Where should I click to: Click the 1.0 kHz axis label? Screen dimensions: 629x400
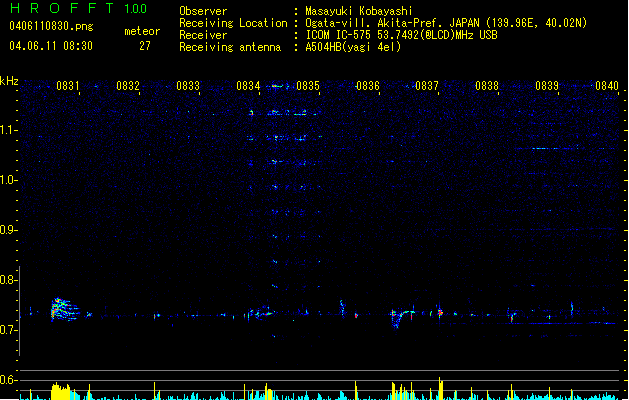pyautogui.click(x=8, y=180)
